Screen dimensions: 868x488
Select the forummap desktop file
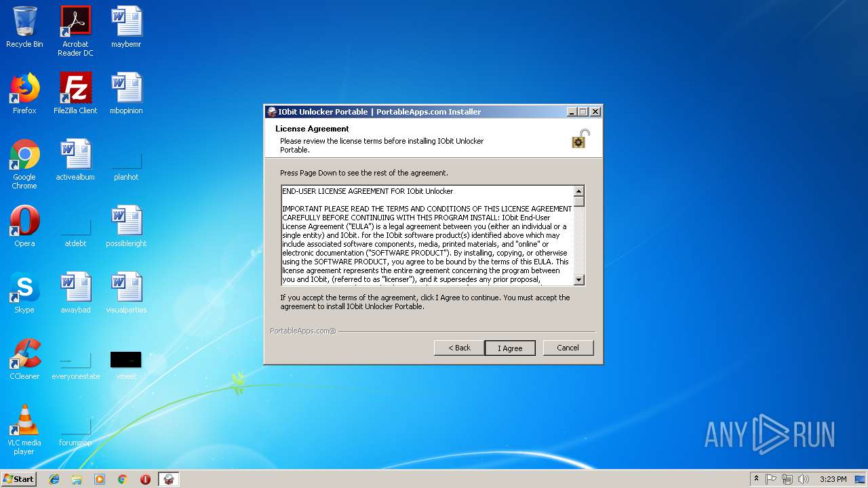[75, 431]
